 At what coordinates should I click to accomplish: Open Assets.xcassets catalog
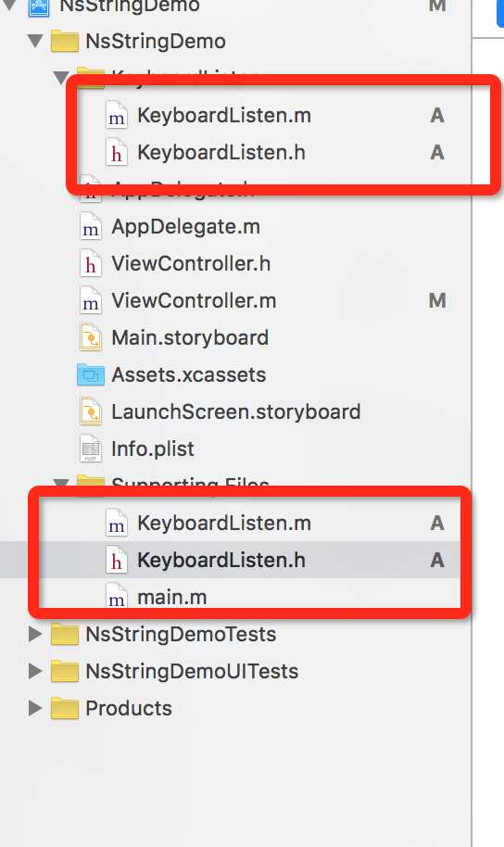(x=188, y=375)
